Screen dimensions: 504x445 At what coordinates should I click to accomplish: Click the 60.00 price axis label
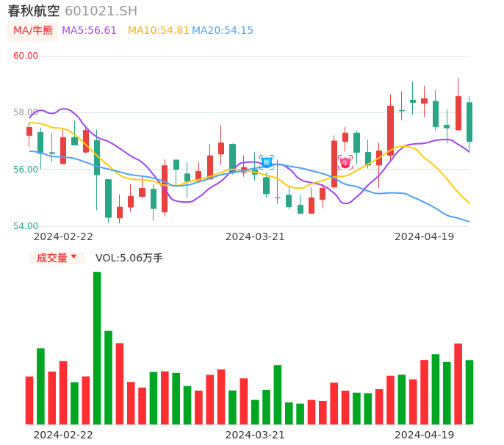pos(26,56)
